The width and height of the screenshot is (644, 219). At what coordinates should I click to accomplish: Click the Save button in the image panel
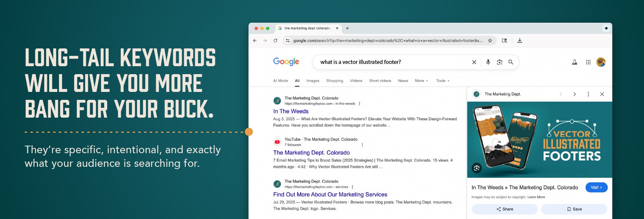(574, 209)
